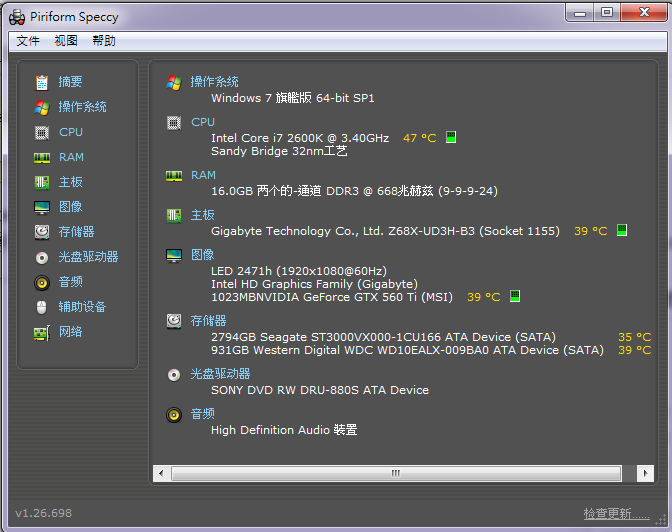This screenshot has height=532, width=672.
Task: Click the 摘要 clipboard icon in sidebar
Action: (x=42, y=82)
